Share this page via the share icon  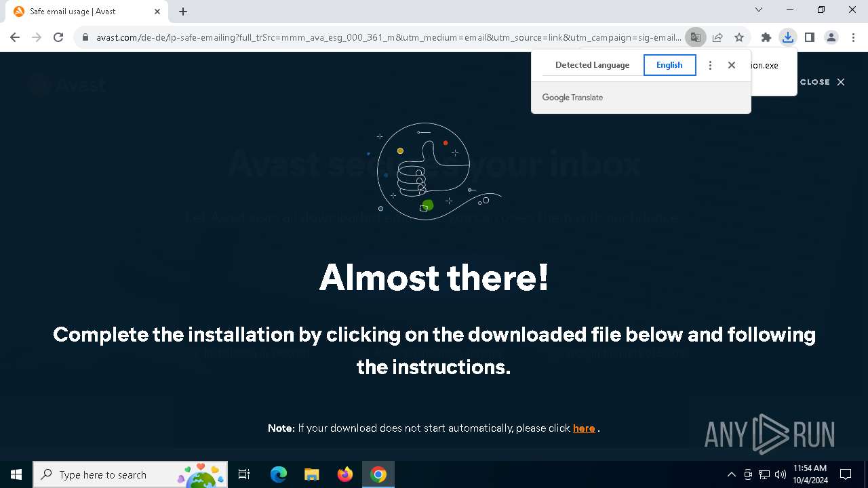point(717,37)
